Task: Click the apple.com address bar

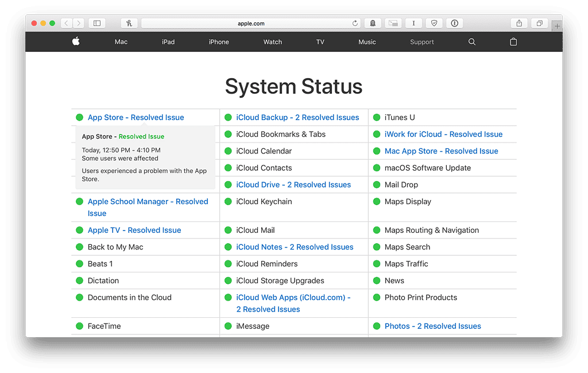Action: (251, 24)
